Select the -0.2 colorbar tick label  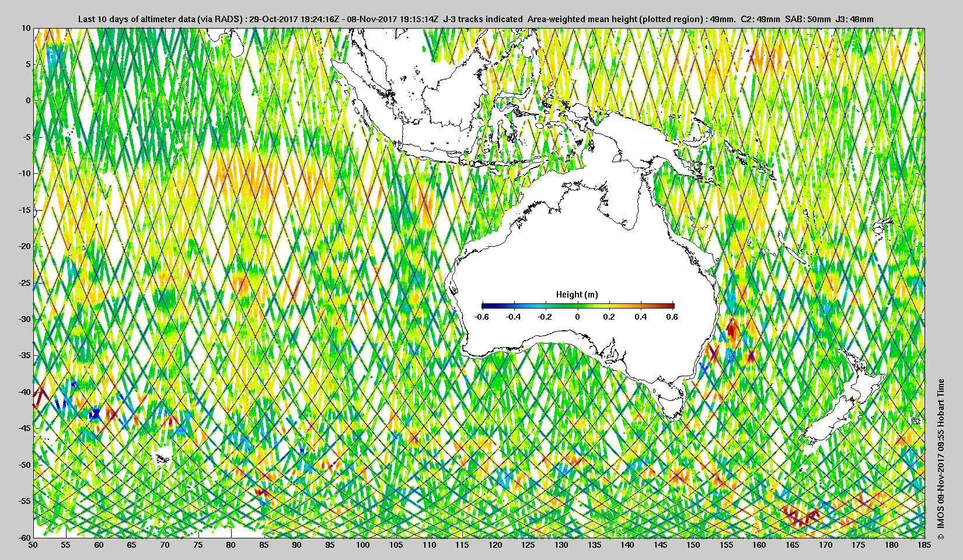point(545,317)
